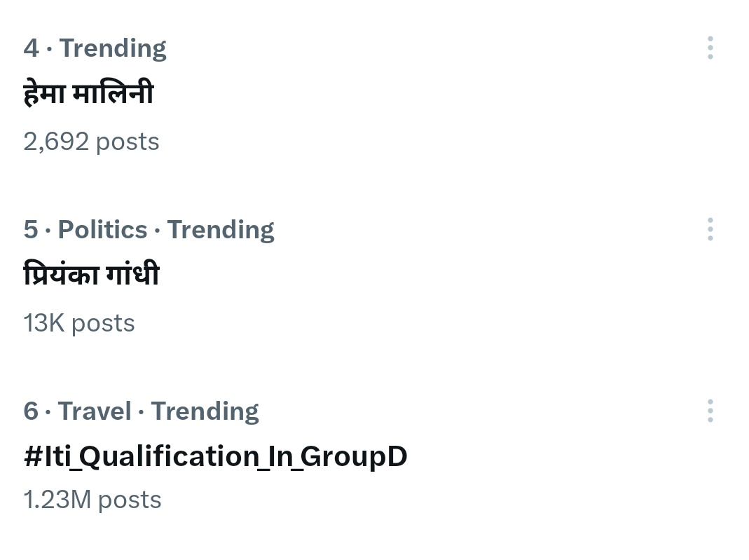Click the 1.23M posts count
749x560 pixels.
click(x=92, y=500)
